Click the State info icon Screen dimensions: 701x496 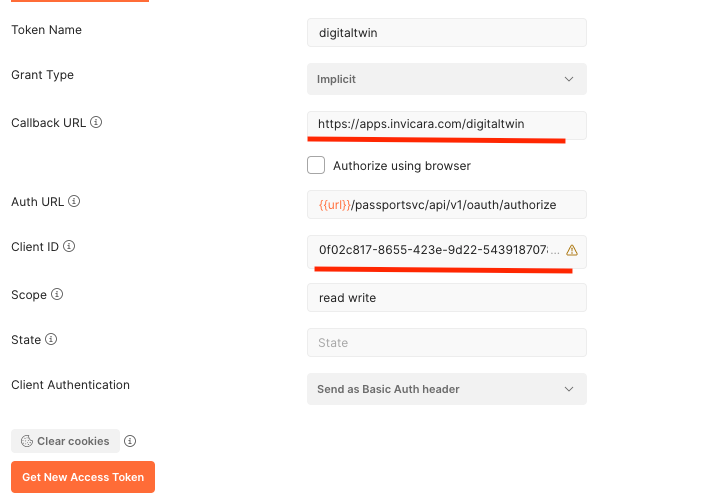coord(51,340)
